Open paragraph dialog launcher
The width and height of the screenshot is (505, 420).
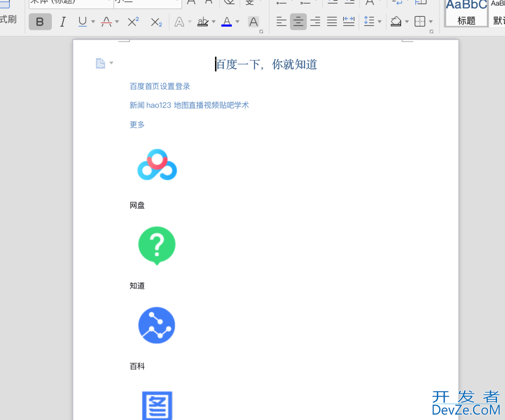pos(432,32)
